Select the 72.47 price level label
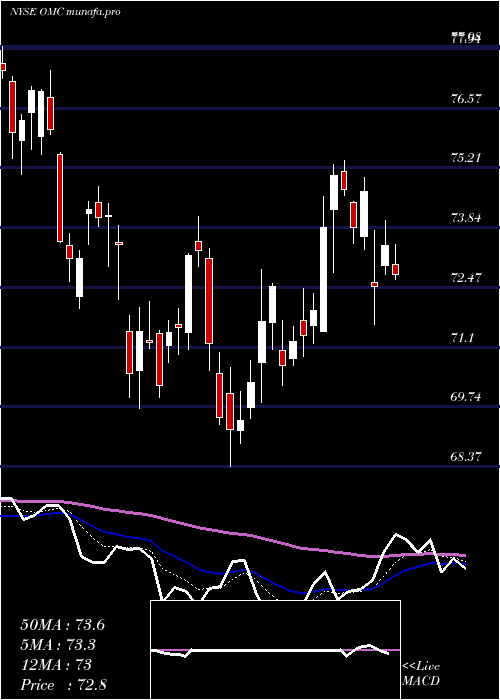Screen dimensions: 500x700 pyautogui.click(x=467, y=278)
